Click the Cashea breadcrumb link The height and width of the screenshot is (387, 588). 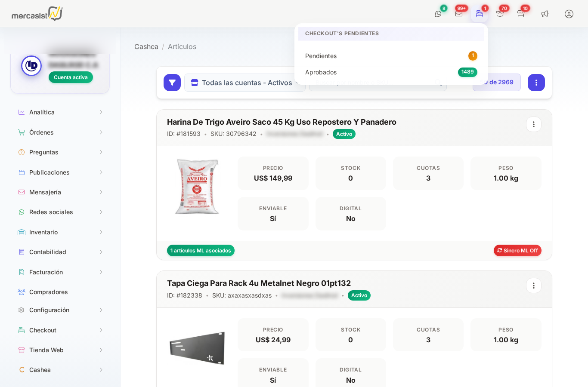pyautogui.click(x=146, y=46)
